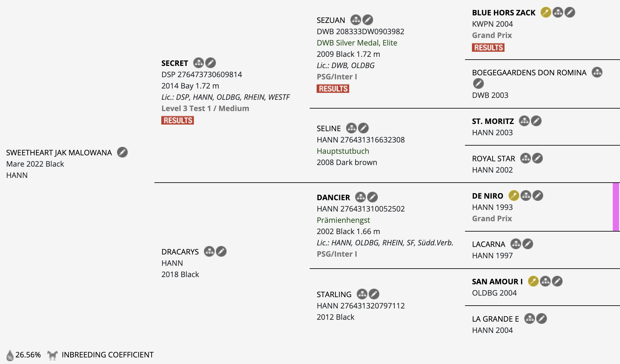Open pedigree icon for BOEGEGAARDENS DON ROMINA
The height and width of the screenshot is (364, 620).
click(x=597, y=72)
